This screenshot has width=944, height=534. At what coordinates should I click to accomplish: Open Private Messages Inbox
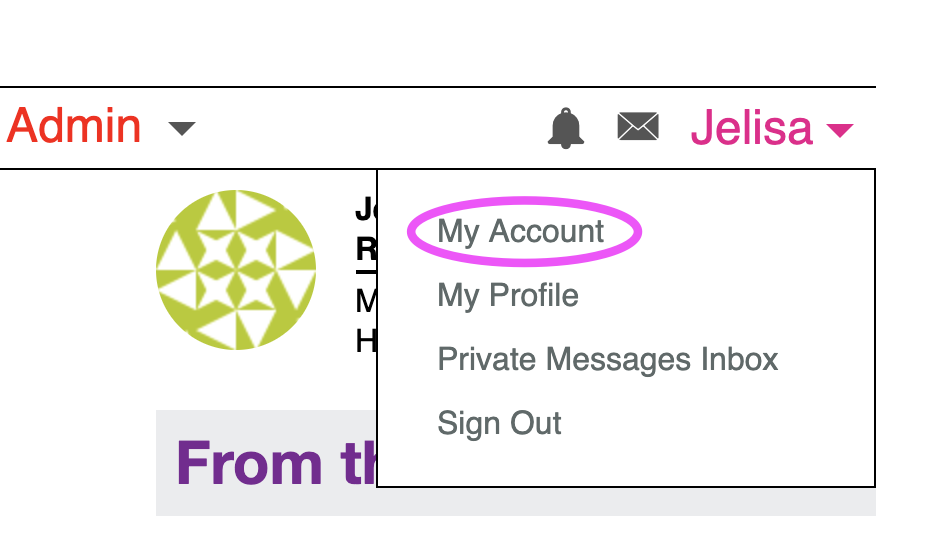click(607, 359)
